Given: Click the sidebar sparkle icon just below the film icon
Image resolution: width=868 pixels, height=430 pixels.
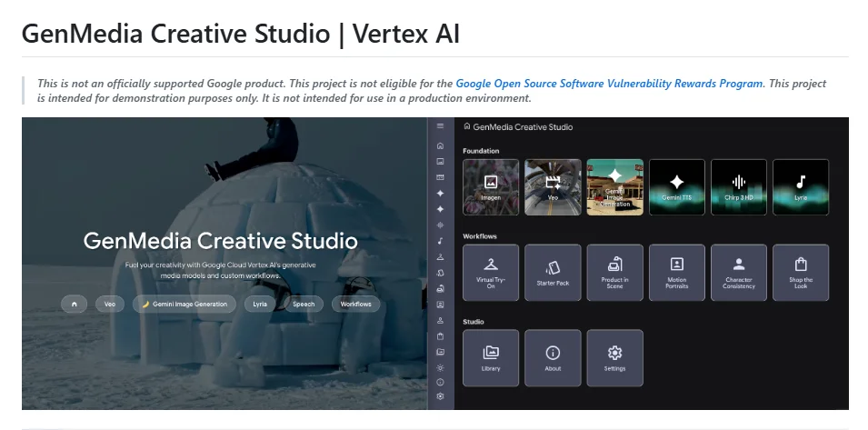Looking at the screenshot, I should click(x=440, y=193).
